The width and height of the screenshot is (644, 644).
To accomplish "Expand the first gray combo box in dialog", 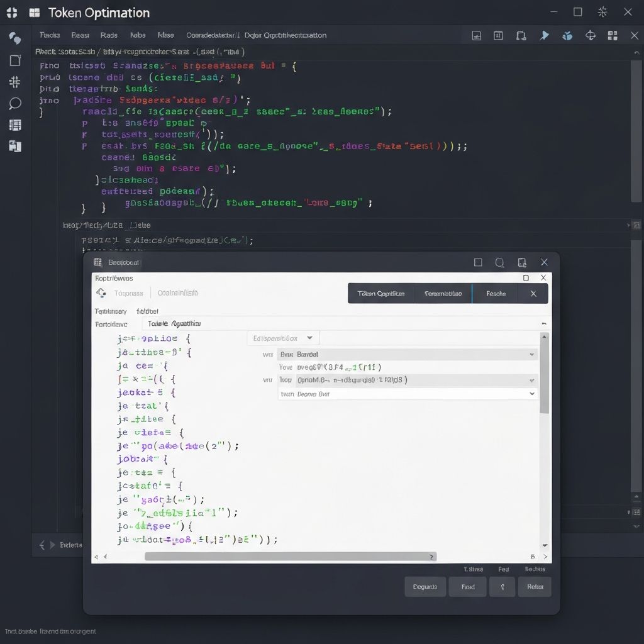I will click(x=532, y=355).
